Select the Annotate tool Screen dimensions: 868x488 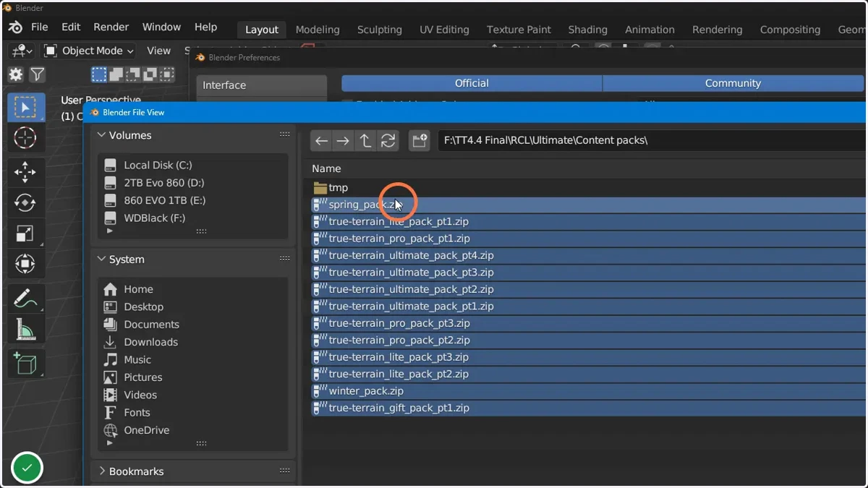25,299
